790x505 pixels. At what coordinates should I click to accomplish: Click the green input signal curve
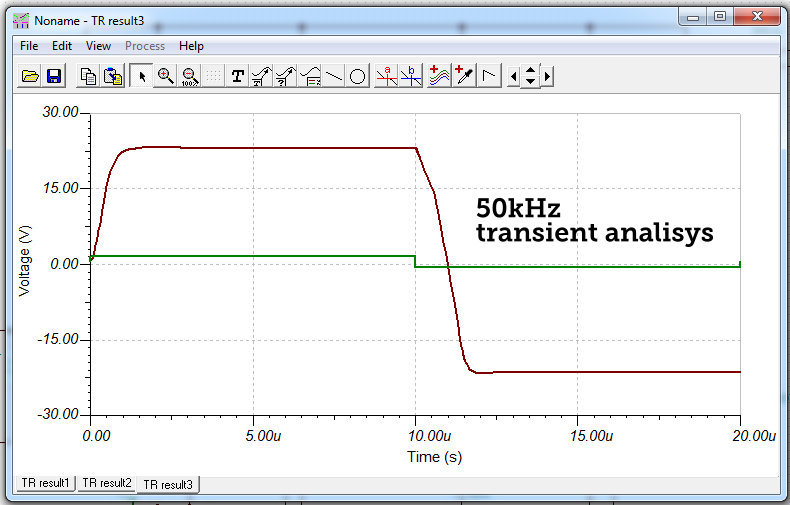(x=252, y=256)
